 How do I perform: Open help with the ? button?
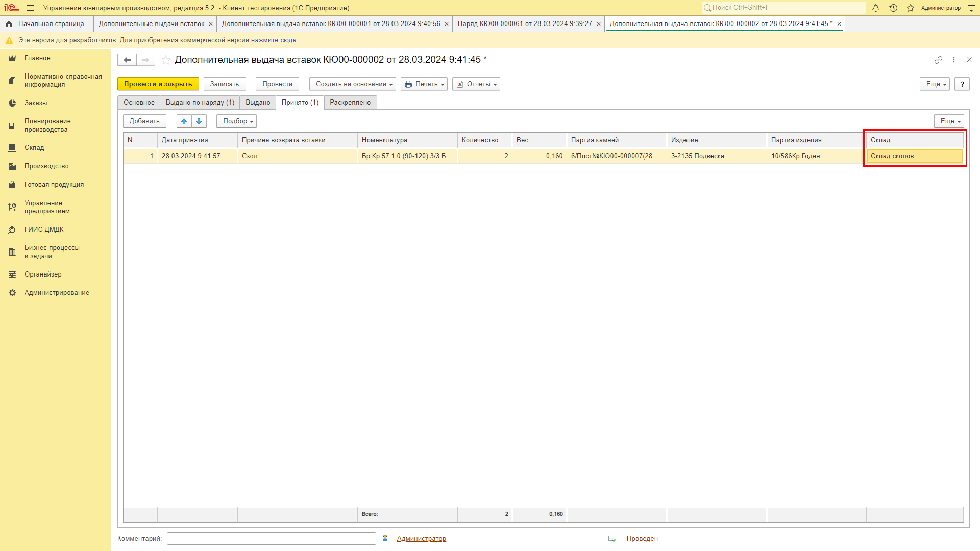coord(962,84)
